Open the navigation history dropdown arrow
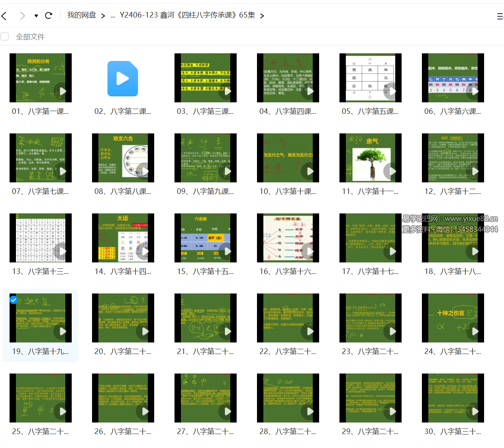Image resolution: width=504 pixels, height=448 pixels. 36,16
